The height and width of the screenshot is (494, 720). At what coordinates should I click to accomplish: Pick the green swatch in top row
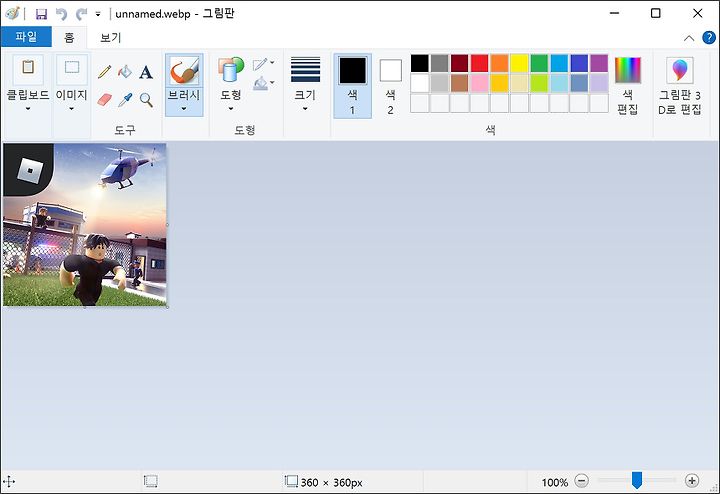click(539, 63)
